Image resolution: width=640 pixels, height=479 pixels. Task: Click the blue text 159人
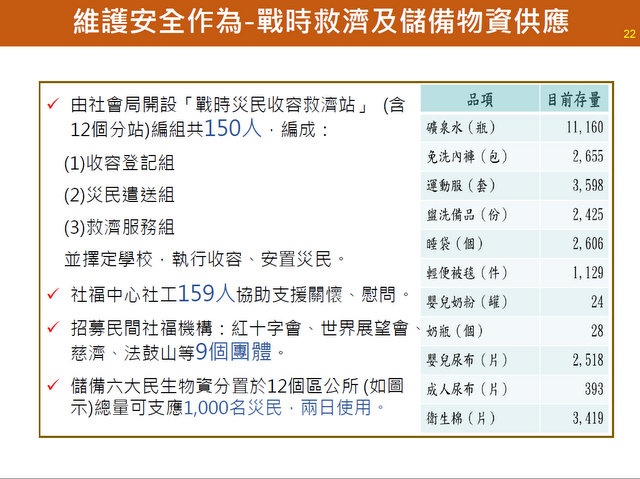tap(207, 294)
